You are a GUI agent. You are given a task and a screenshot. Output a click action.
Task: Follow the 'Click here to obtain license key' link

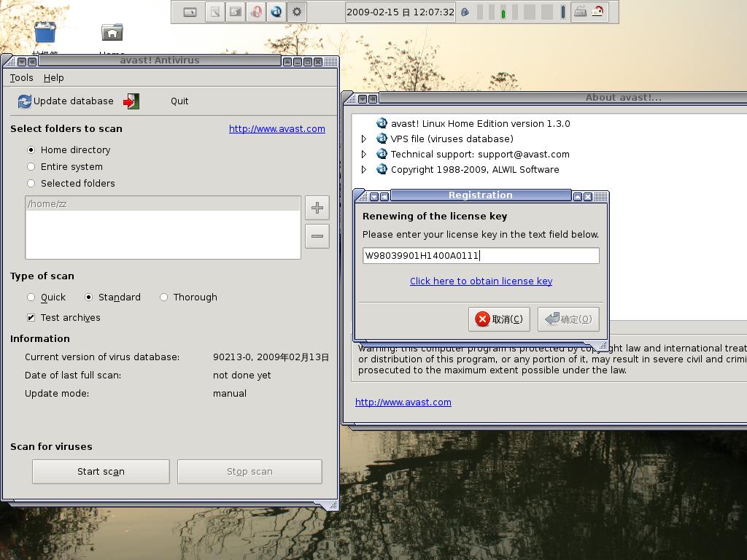tap(481, 281)
